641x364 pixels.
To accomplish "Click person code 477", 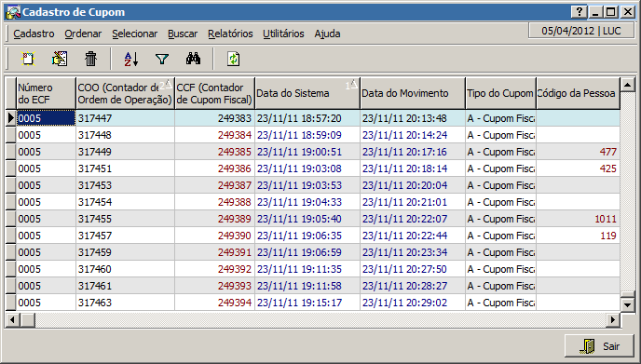I will pos(578,152).
